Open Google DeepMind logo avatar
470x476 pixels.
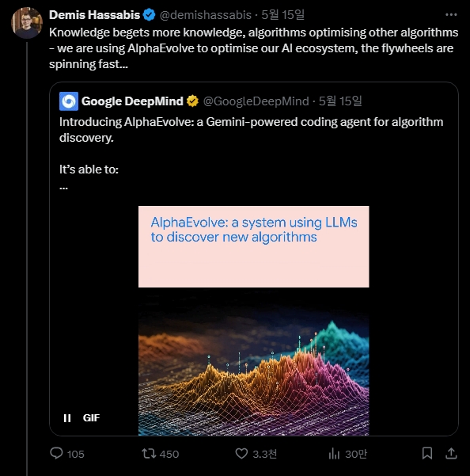tap(69, 101)
